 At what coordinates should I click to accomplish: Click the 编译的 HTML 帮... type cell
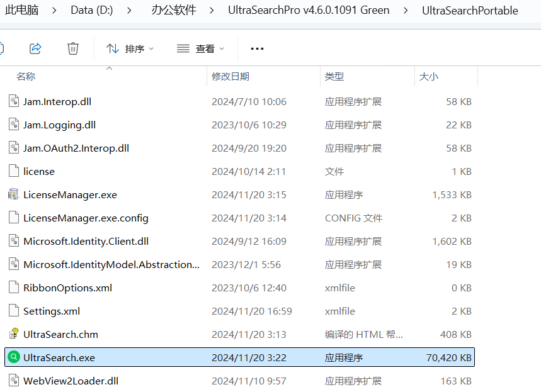pos(363,334)
